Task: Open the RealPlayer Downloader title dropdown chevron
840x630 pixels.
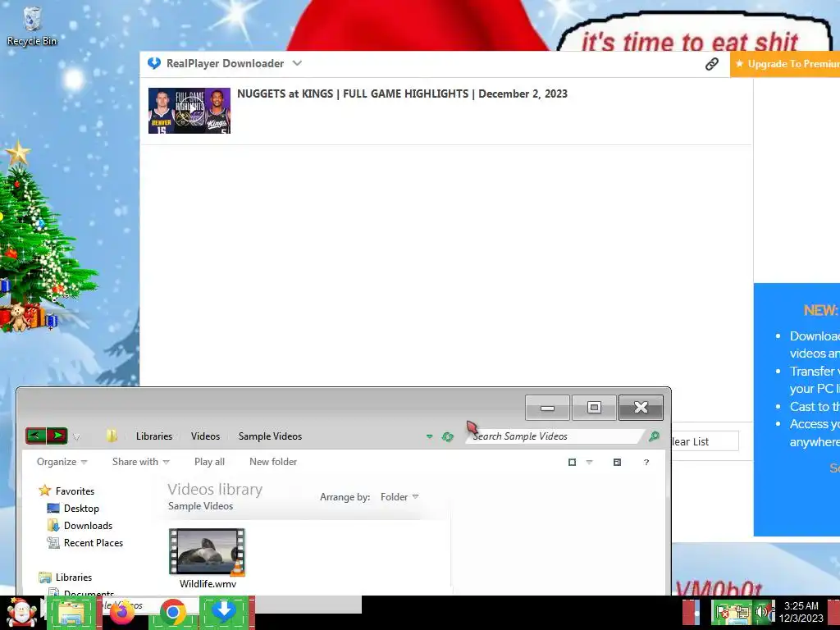Action: tap(297, 63)
